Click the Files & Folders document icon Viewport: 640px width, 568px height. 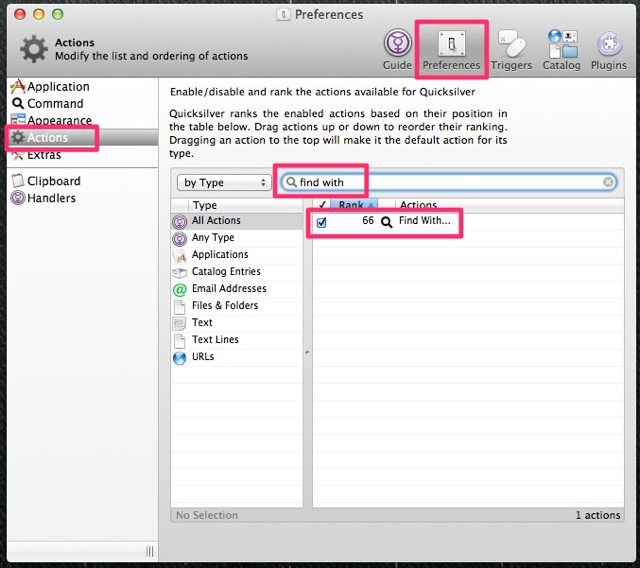click(x=180, y=307)
